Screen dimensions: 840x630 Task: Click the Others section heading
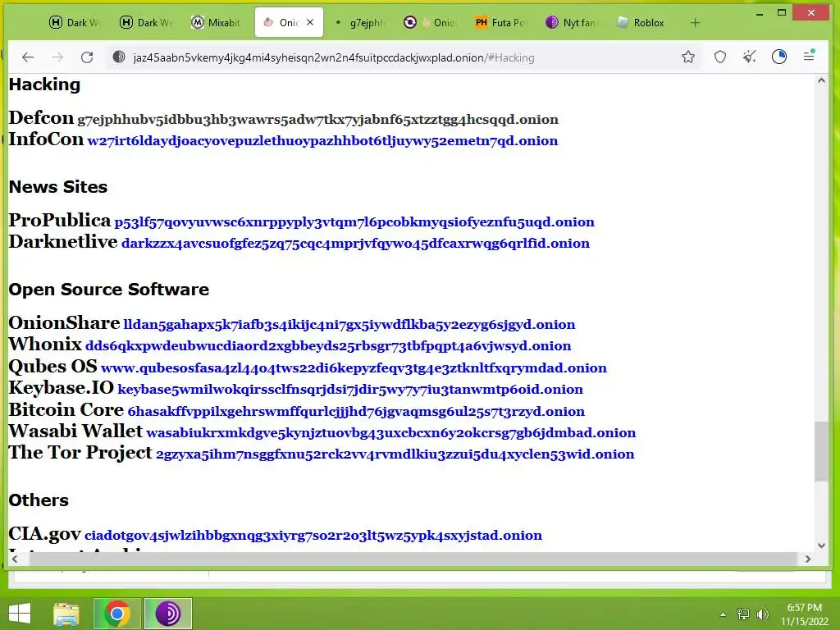[39, 500]
